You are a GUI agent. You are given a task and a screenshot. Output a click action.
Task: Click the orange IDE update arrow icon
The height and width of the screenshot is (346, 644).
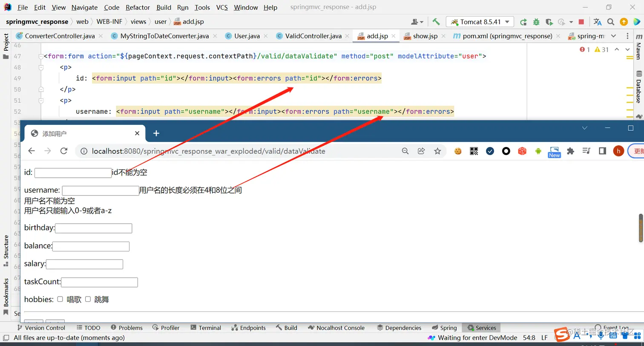pyautogui.click(x=624, y=22)
